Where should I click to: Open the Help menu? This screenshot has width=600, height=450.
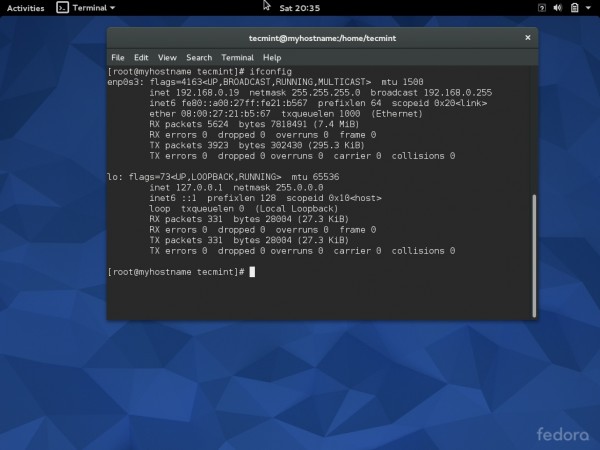tap(272, 57)
